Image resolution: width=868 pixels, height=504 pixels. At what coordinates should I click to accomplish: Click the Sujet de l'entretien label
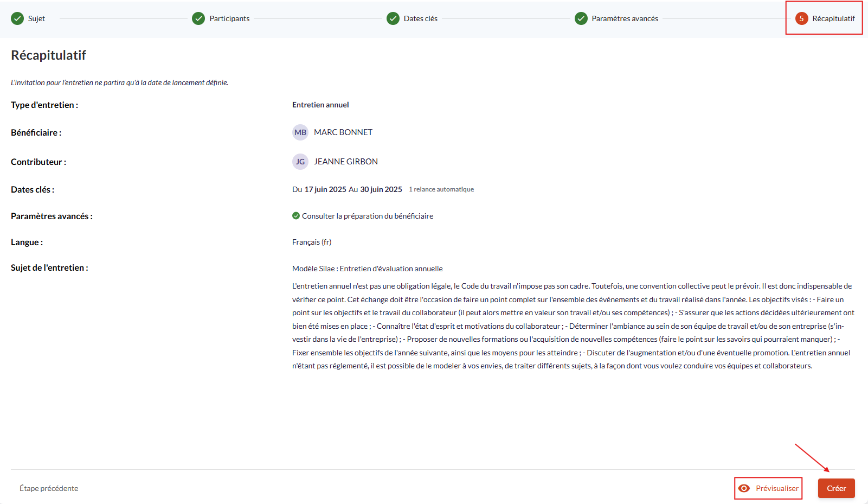coord(49,268)
